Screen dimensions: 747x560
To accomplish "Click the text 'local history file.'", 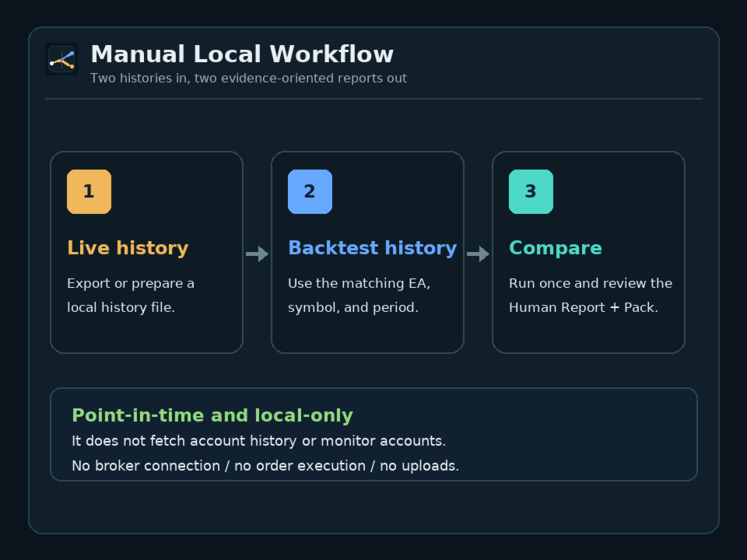I will [121, 308].
